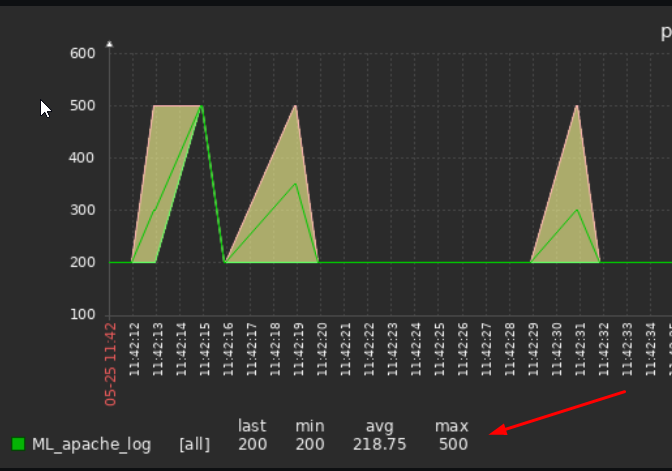Click the 100 y-axis label
Screen dimensions: 672x471
(x=82, y=315)
